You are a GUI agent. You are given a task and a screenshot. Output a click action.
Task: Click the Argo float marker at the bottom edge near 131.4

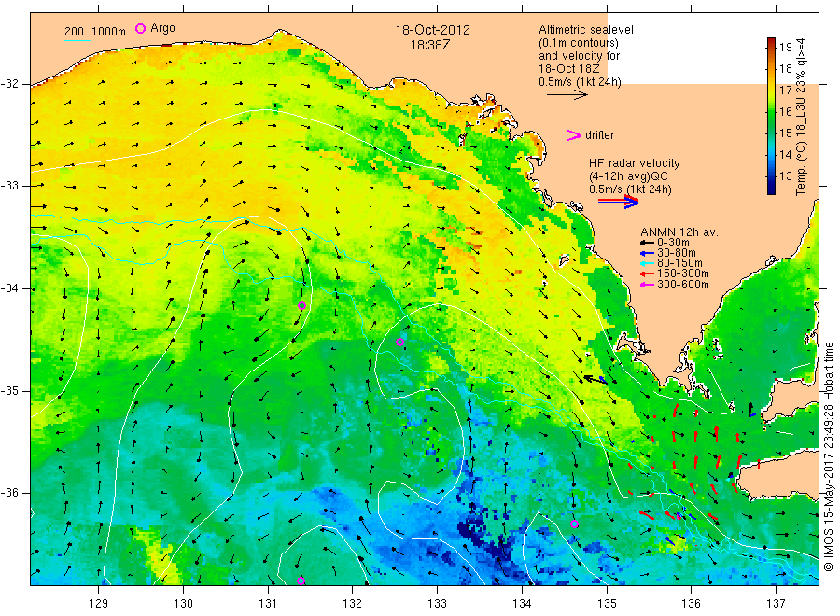301,581
